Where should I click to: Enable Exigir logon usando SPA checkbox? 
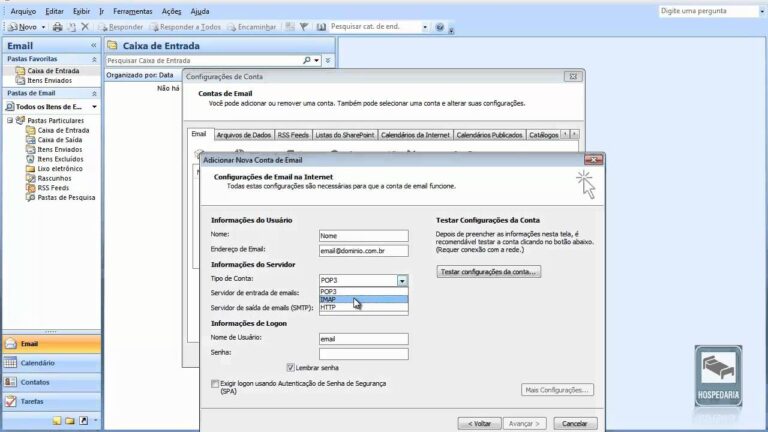pos(215,384)
